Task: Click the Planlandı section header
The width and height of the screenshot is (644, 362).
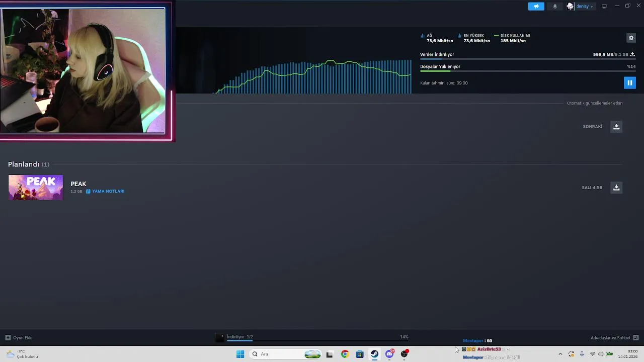Action: pos(29,164)
